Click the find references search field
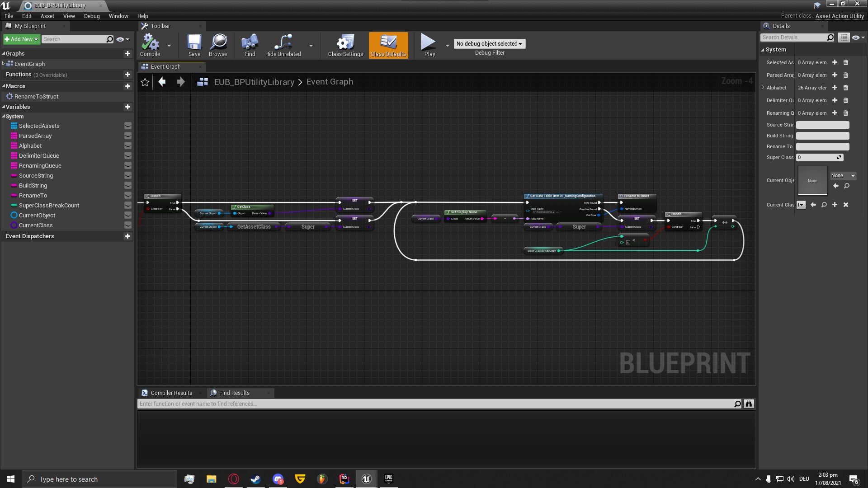Screen dimensions: 868x488 [x=407, y=404]
